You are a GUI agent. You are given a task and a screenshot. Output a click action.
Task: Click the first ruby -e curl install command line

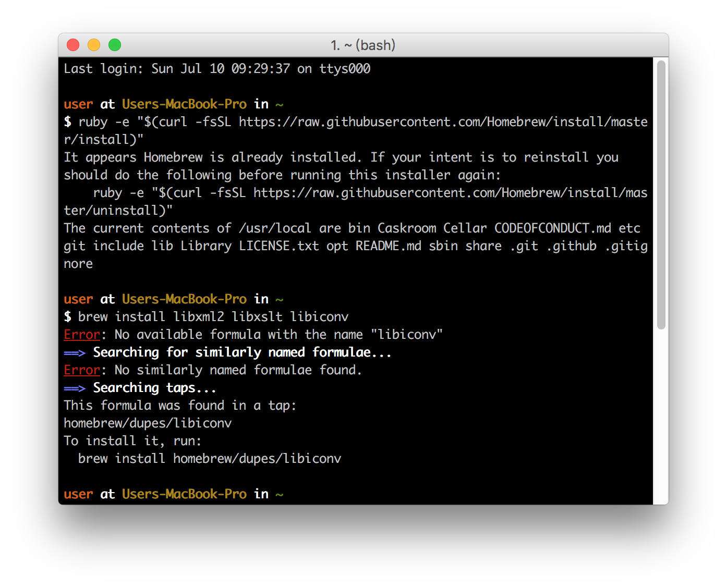point(356,122)
